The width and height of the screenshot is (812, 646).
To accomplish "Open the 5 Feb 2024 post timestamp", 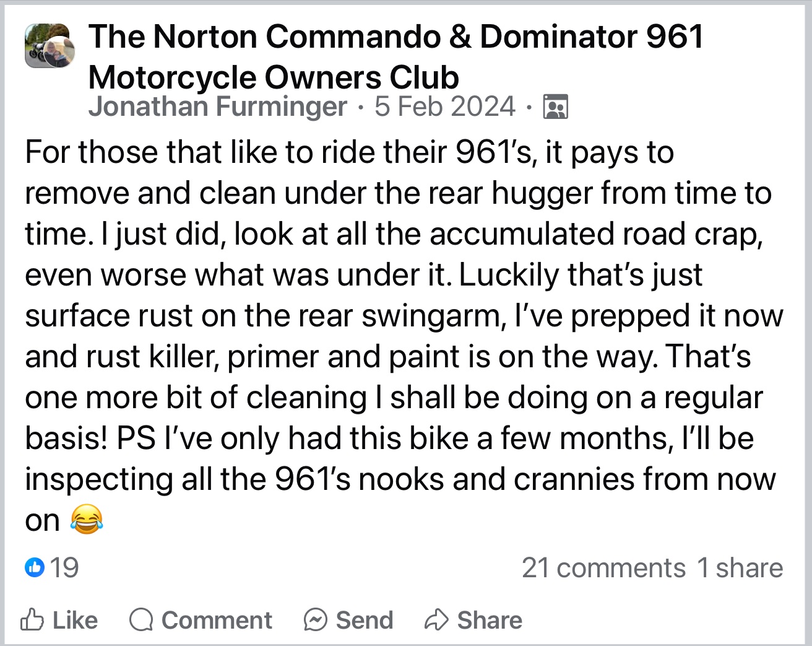I will (444, 107).
